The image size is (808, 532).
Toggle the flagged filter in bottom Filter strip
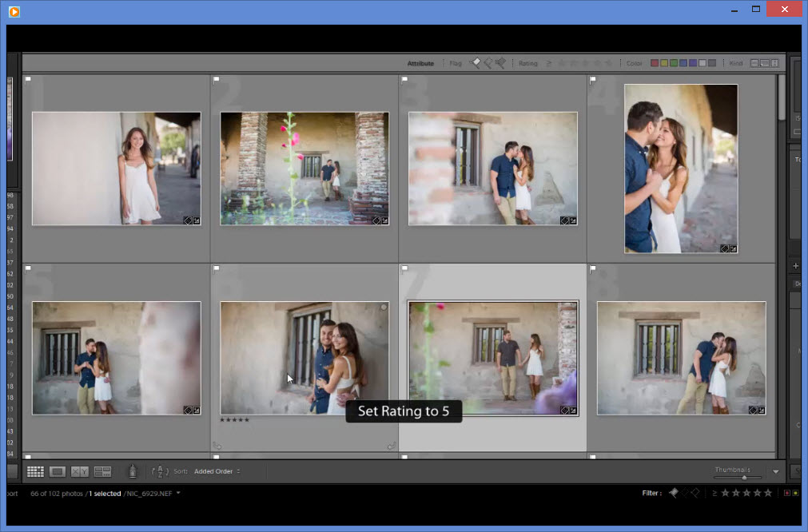coord(673,493)
